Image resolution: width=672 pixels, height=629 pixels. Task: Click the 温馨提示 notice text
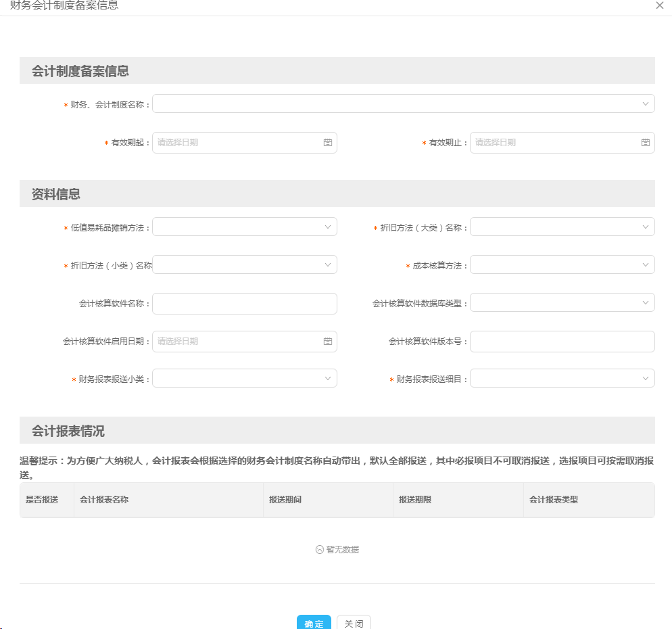pyautogui.click(x=337, y=467)
